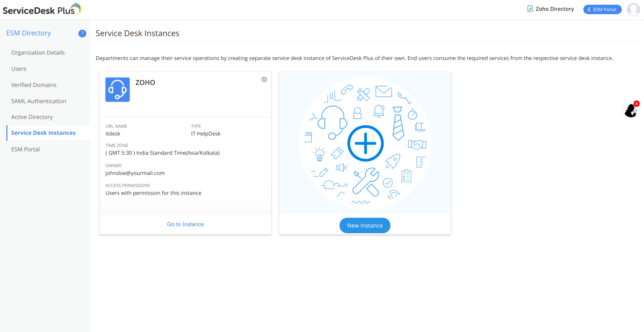
Task: Click the IT HelpDesk type value
Action: coord(206,133)
